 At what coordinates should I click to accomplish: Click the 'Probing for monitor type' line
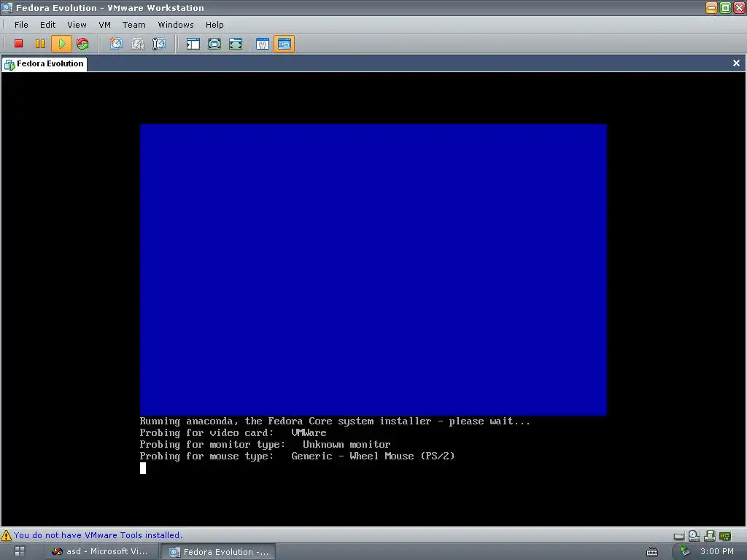pos(265,444)
